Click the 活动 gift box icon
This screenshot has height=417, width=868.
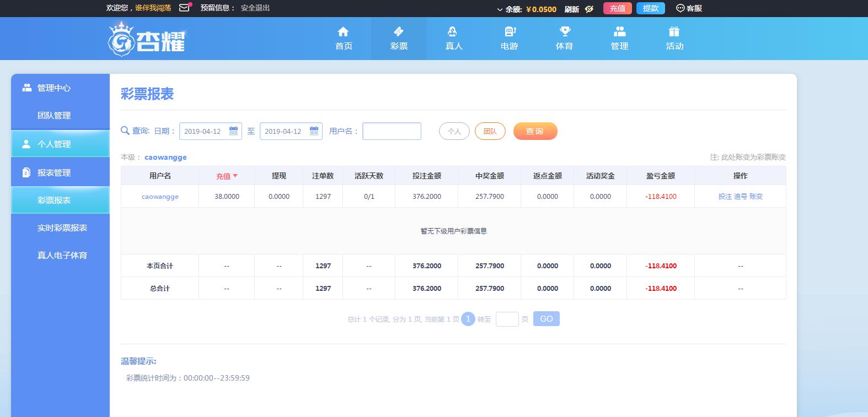(674, 31)
